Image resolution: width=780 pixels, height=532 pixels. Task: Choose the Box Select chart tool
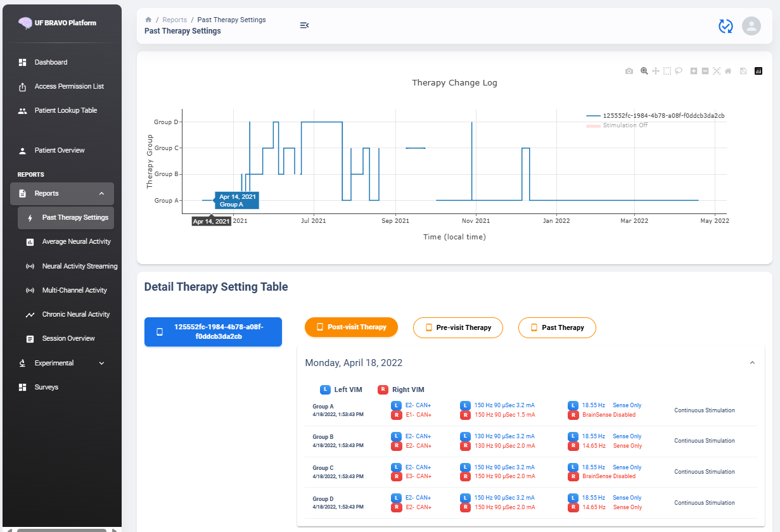coord(667,72)
